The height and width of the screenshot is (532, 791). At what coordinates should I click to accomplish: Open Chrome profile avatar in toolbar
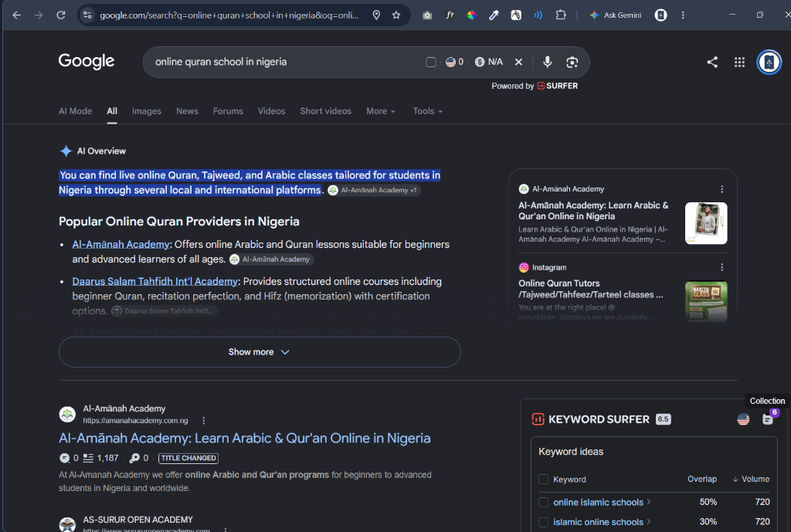(660, 15)
